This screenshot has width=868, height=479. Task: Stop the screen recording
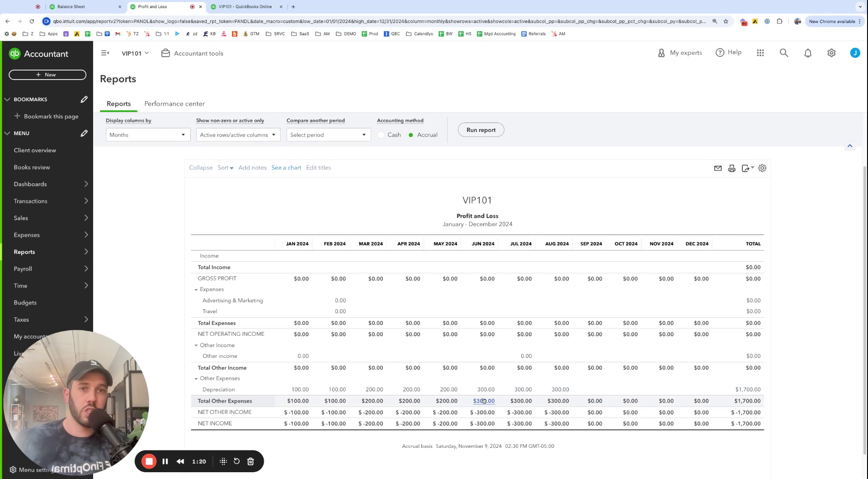click(x=149, y=461)
